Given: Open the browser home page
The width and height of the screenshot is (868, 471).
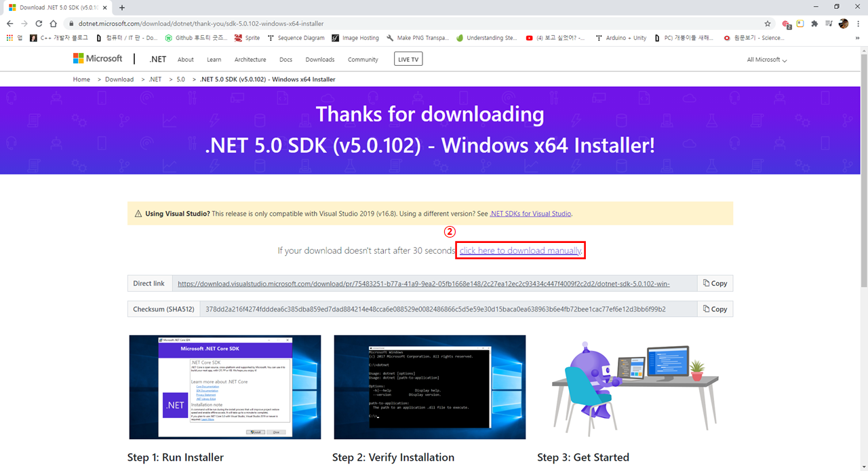Looking at the screenshot, I should point(53,23).
